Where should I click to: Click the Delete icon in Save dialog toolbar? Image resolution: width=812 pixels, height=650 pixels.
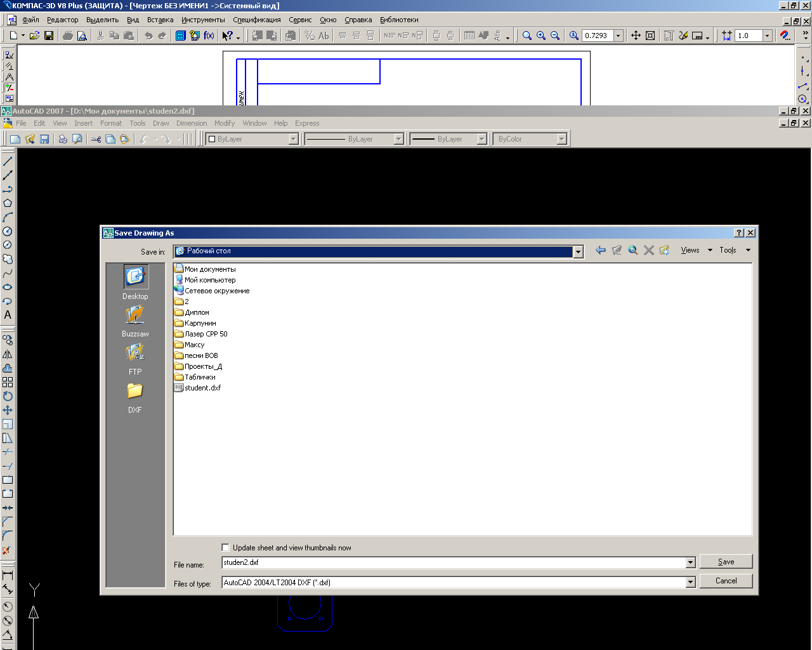pos(648,250)
